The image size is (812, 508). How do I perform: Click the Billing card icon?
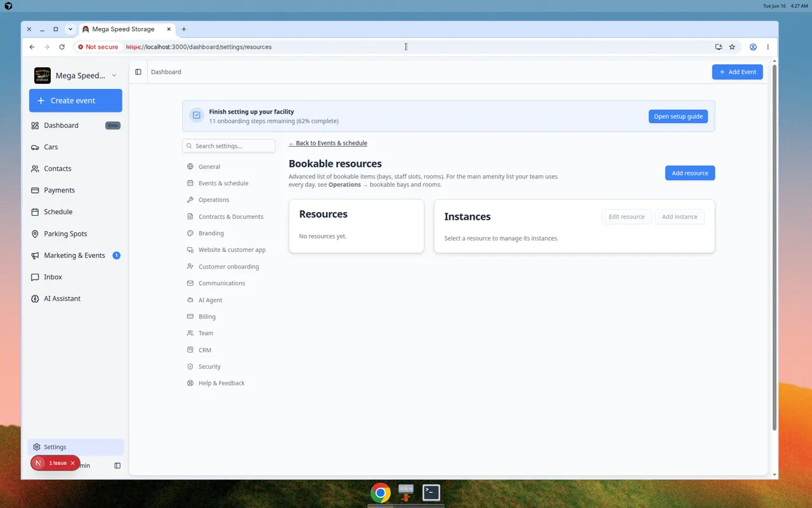tap(190, 316)
